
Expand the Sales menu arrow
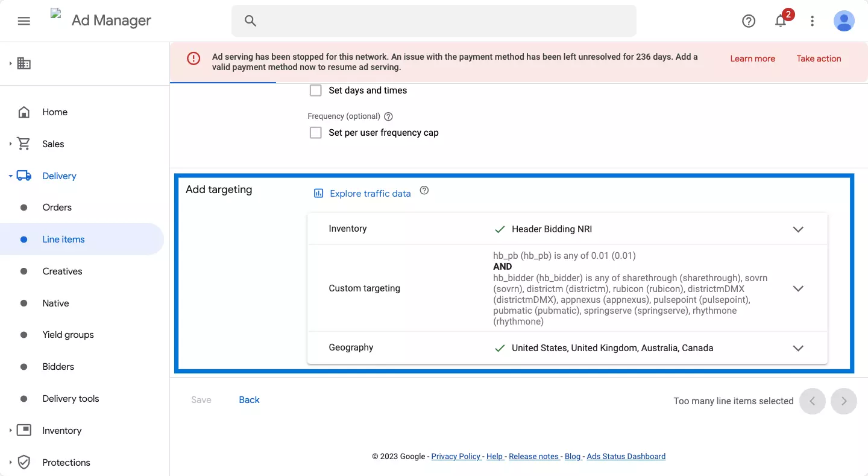[x=10, y=144]
